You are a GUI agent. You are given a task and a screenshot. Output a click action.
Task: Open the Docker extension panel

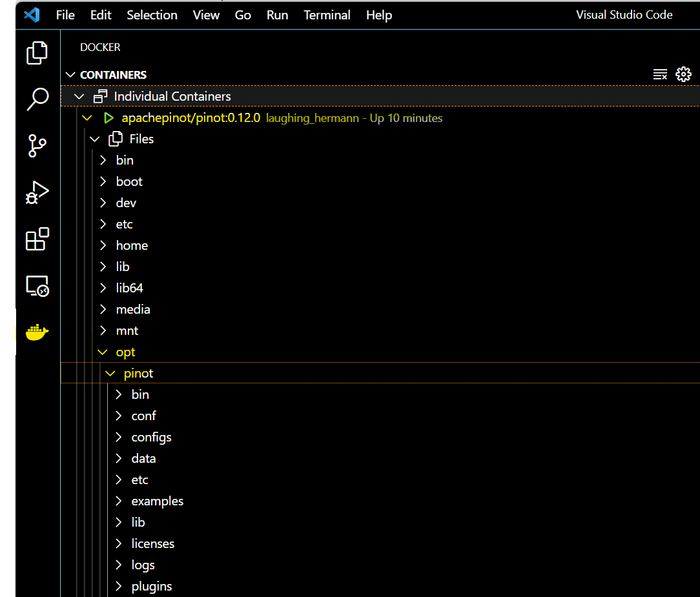[x=37, y=332]
